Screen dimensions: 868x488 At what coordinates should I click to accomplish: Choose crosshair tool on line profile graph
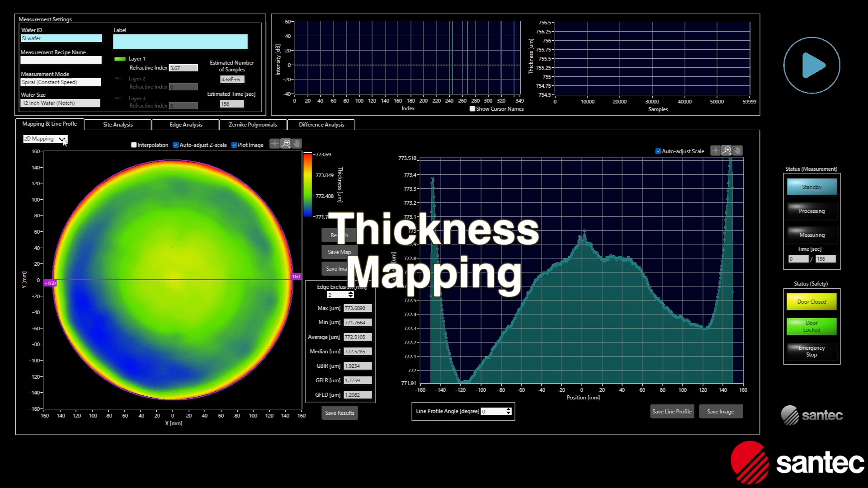click(x=715, y=150)
